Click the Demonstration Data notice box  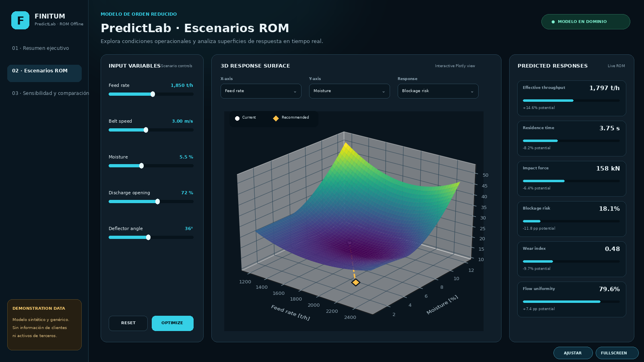tap(44, 325)
